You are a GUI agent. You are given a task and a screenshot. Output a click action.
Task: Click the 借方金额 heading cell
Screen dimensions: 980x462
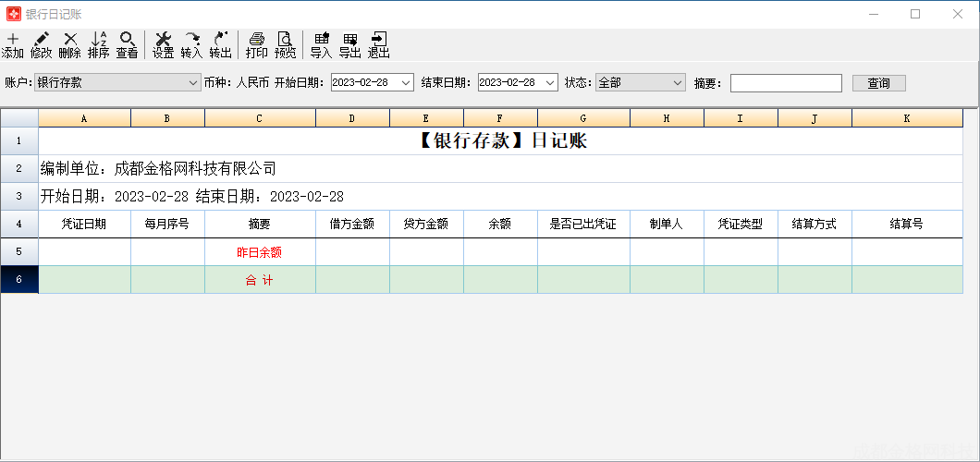click(352, 225)
